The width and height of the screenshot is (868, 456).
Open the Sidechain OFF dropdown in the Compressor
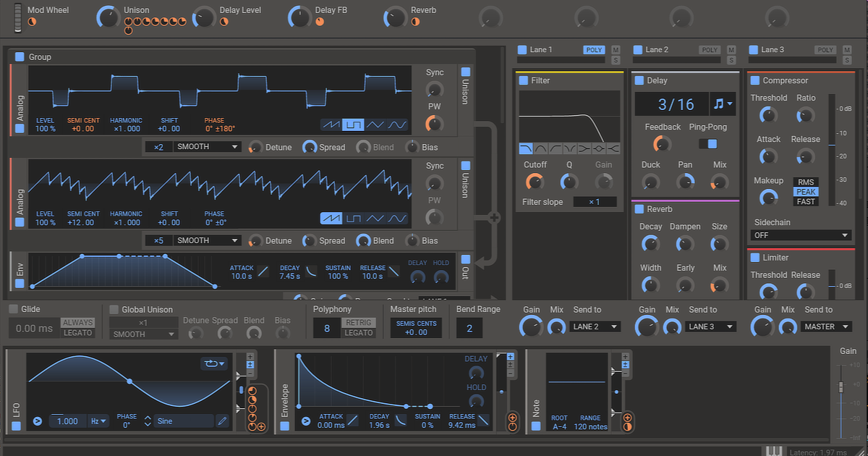(801, 235)
